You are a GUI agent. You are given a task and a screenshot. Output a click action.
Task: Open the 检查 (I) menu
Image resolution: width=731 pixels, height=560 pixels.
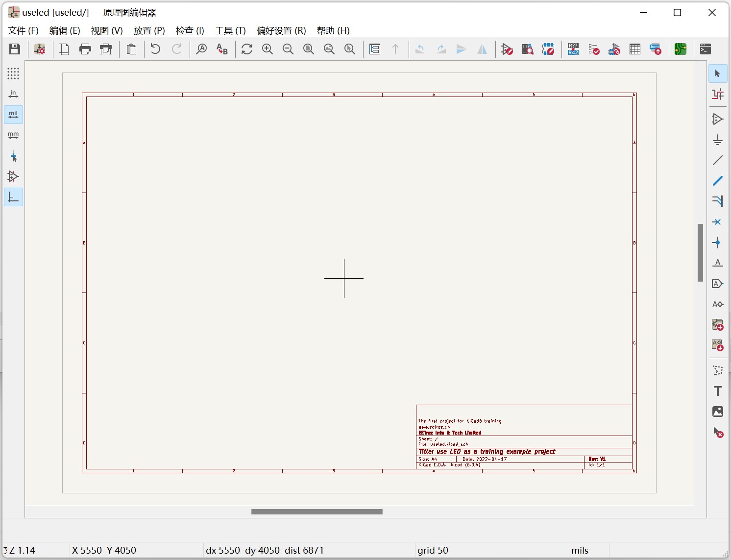click(x=190, y=30)
